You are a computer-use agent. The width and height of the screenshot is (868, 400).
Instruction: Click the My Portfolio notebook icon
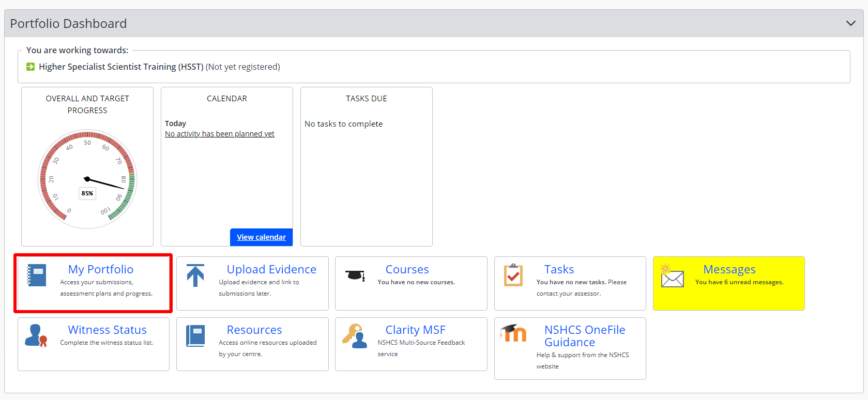tap(37, 275)
